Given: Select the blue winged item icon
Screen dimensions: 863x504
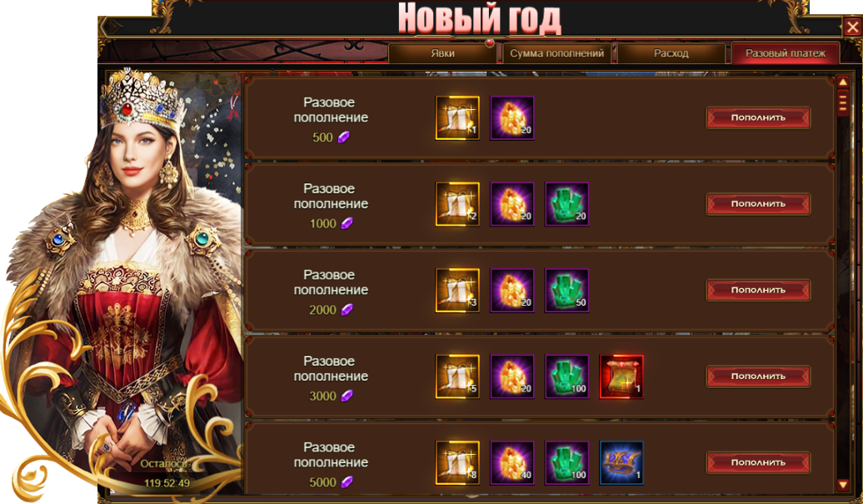Looking at the screenshot, I should pos(621,462).
